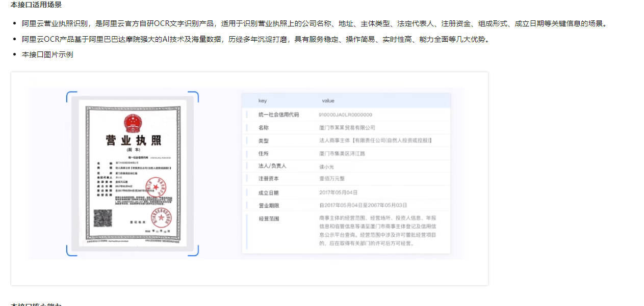Select the date 2017年05月04日
This screenshot has height=306, width=644.
[x=339, y=192]
